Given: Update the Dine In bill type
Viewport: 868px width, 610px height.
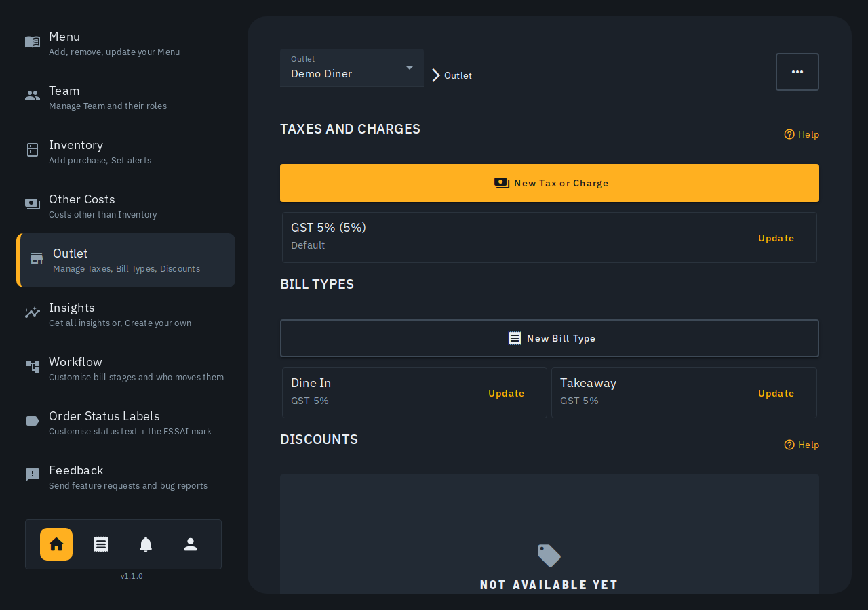Looking at the screenshot, I should point(506,393).
